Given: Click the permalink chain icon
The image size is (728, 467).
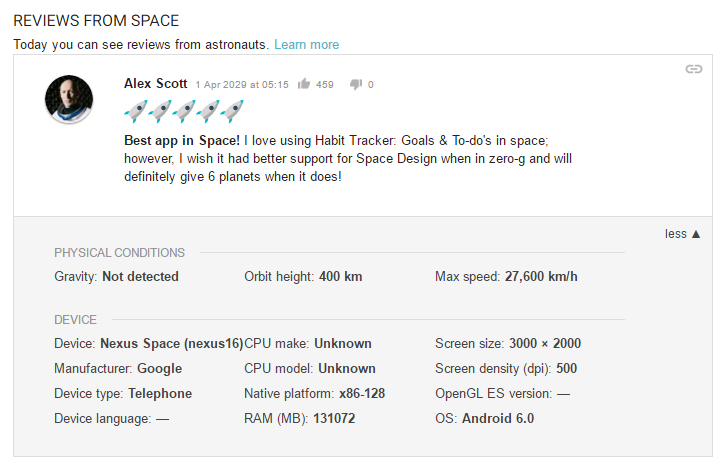Looking at the screenshot, I should pyautogui.click(x=693, y=69).
